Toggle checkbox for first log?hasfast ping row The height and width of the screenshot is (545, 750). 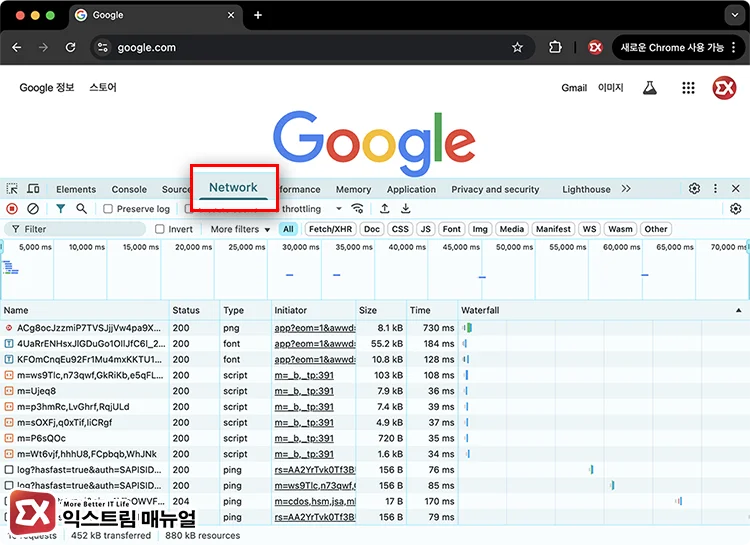point(9,469)
